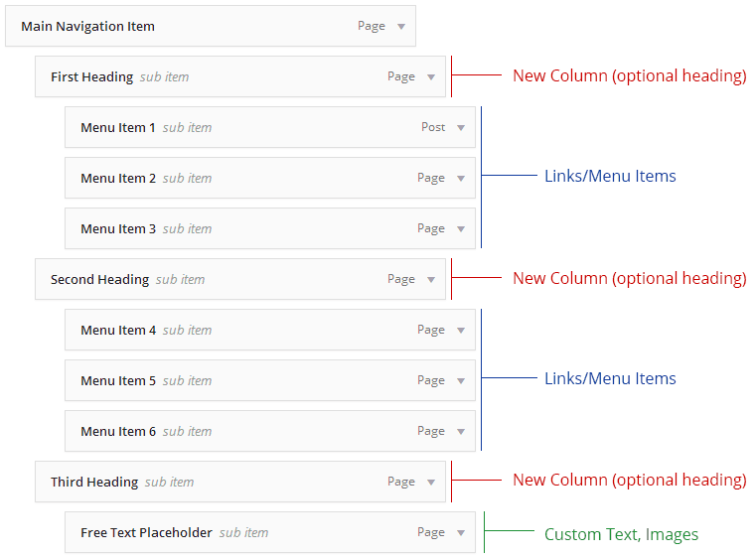This screenshot has height=558, width=756.
Task: Open Free Text Placeholder settings arrow
Action: (461, 533)
